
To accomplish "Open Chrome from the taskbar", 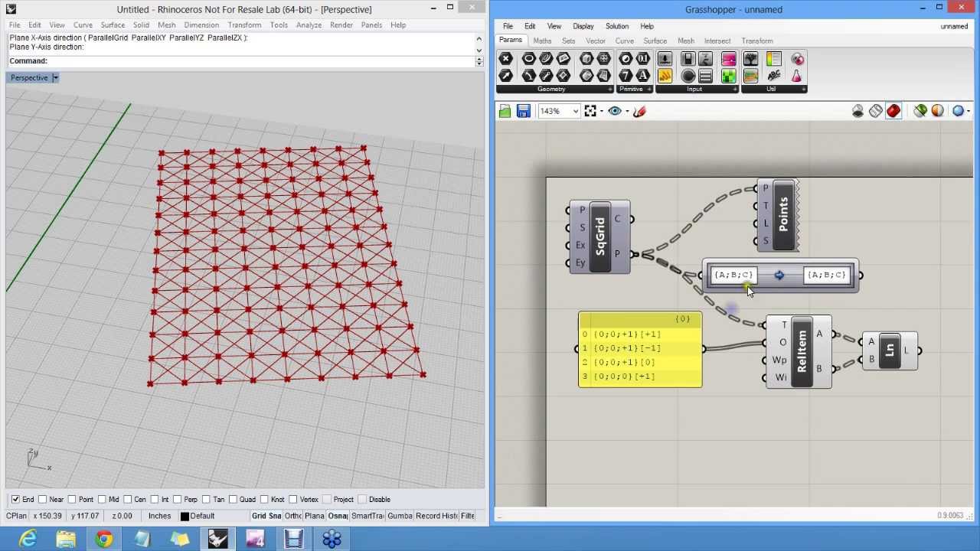I will coord(103,540).
